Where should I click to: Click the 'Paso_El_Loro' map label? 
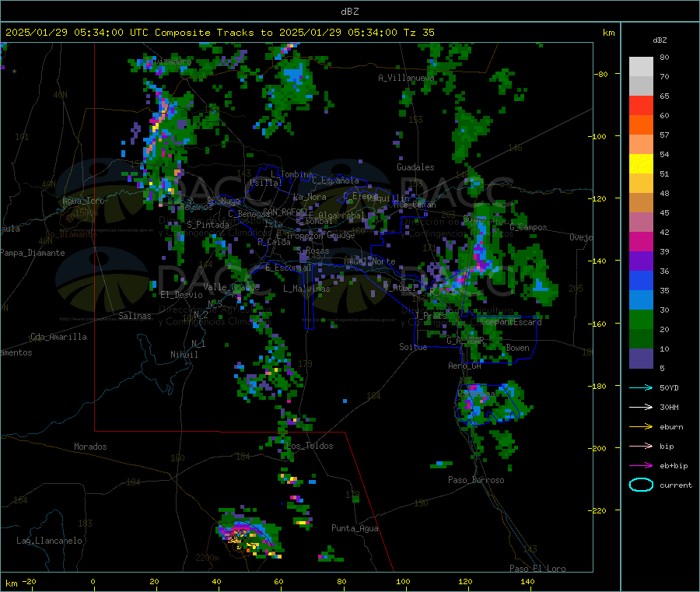(x=537, y=569)
